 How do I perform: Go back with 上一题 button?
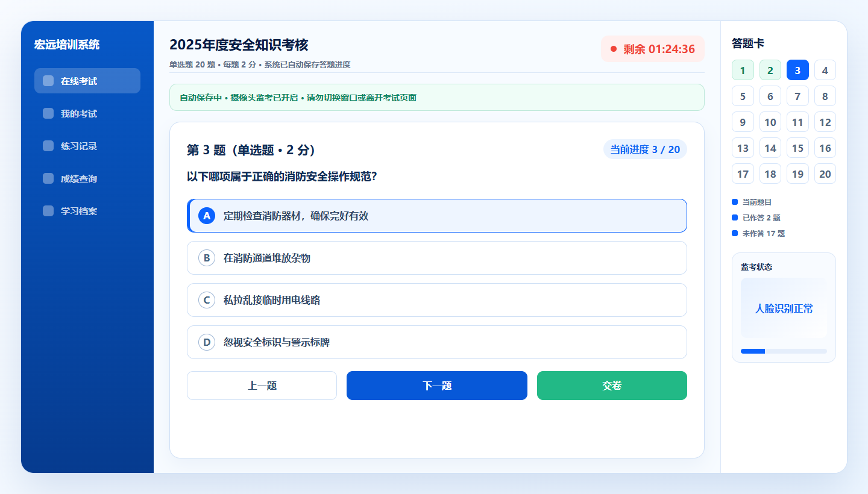(262, 386)
